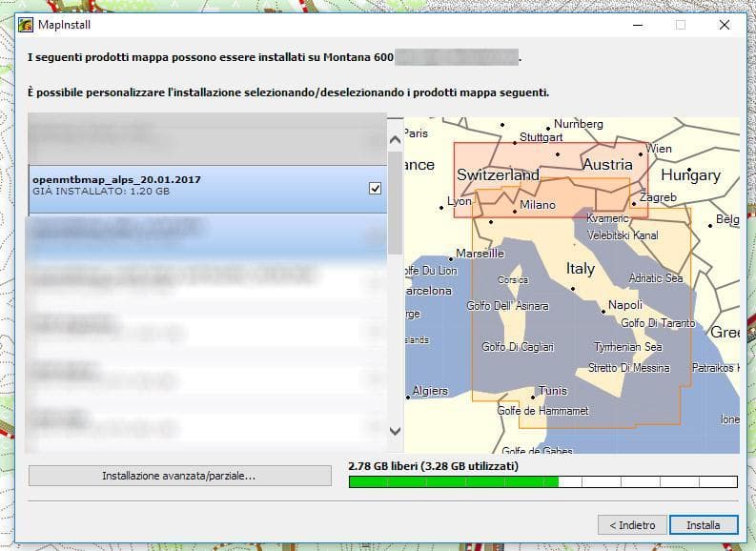Open Installazione avanzata/parziale options

coord(180,476)
